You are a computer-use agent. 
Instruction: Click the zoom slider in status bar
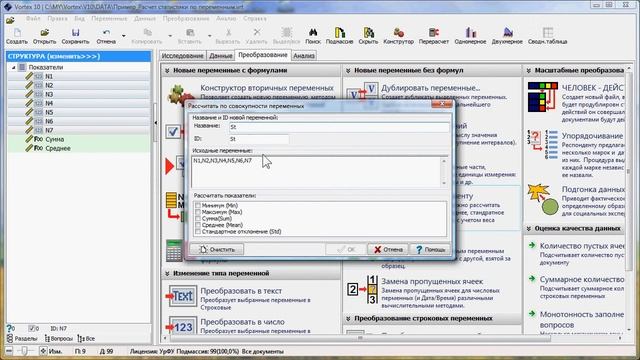(x=24, y=351)
